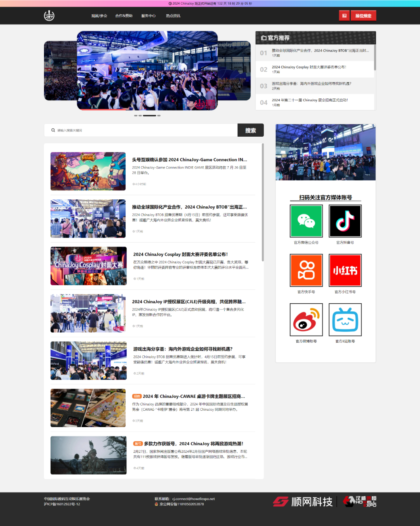420x526 pixels.
Task: Click the Howell Expo logo in the footer
Action: (x=360, y=501)
